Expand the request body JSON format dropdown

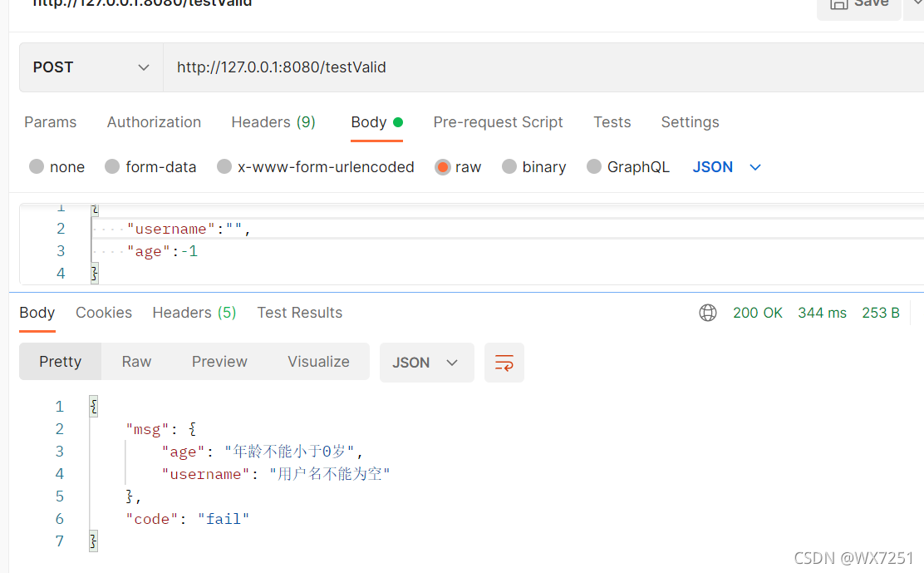click(x=727, y=167)
